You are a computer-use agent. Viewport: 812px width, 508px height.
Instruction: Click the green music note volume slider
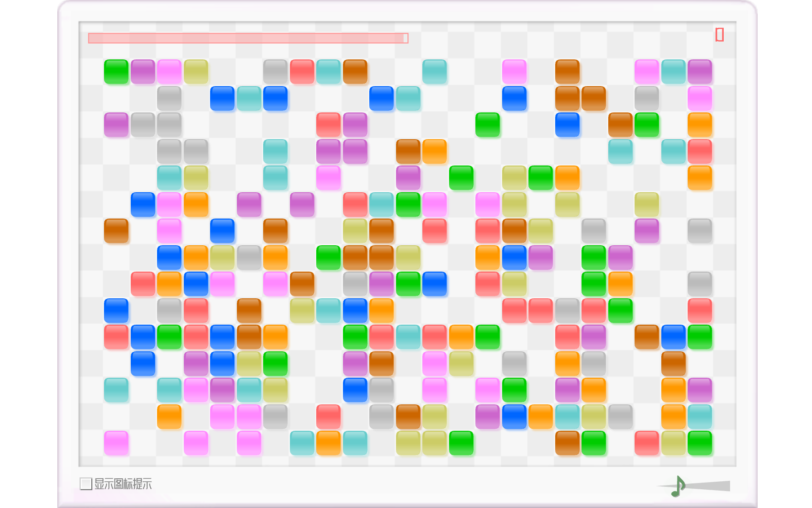click(678, 486)
